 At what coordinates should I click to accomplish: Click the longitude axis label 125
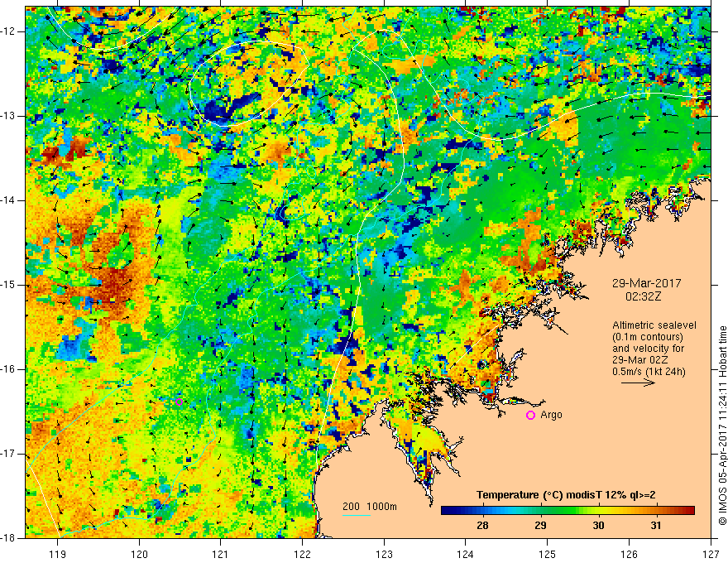click(548, 554)
